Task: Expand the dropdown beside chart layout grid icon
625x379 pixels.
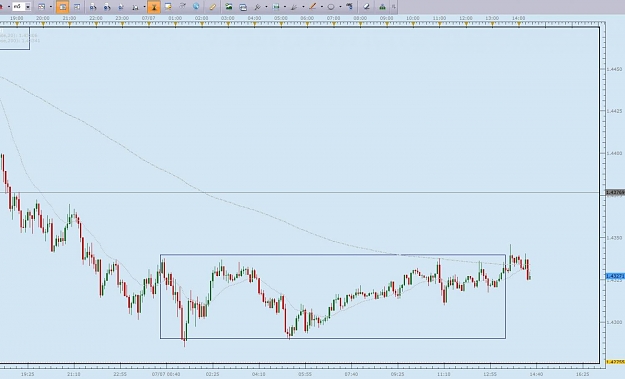Action: [51, 7]
